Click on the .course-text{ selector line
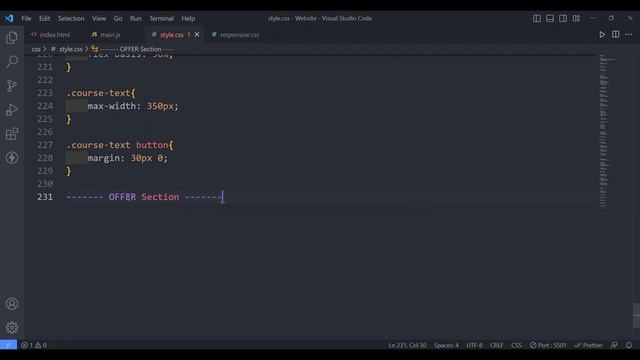This screenshot has height=360, width=640. coord(101,93)
